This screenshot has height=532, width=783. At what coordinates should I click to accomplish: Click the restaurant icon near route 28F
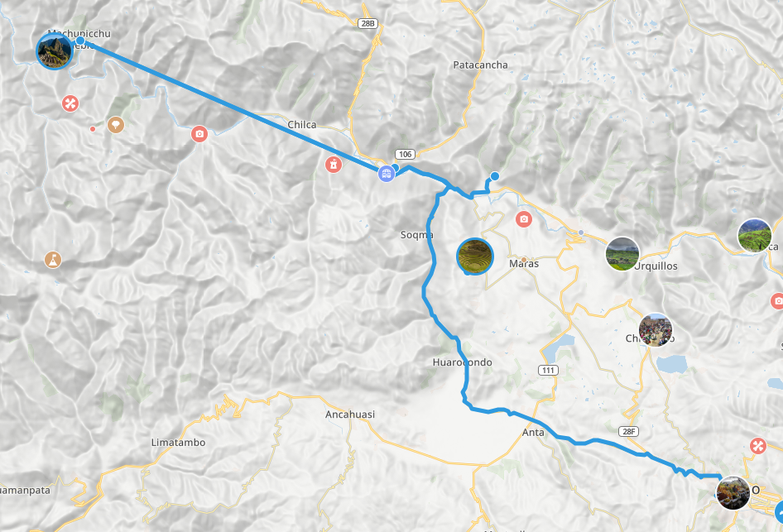(x=758, y=445)
